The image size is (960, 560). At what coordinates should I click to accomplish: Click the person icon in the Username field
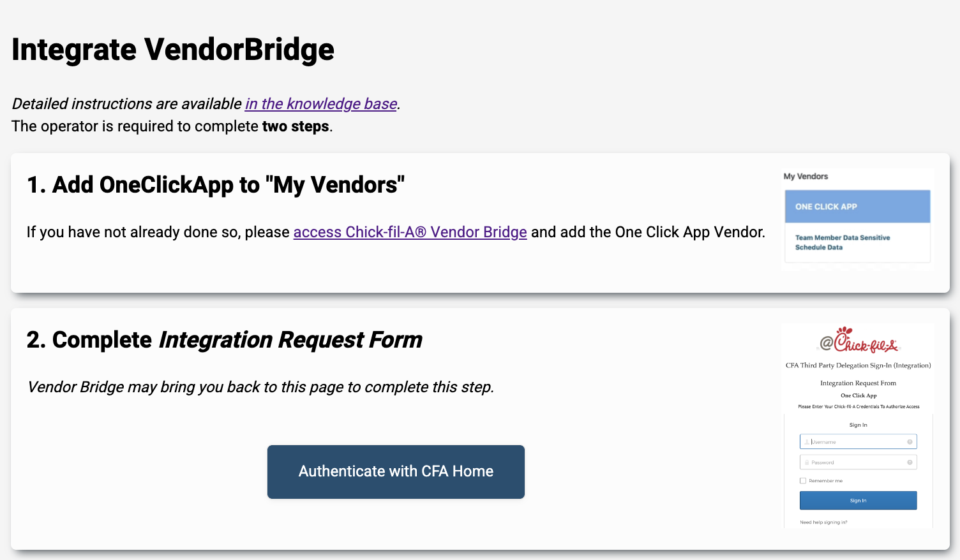click(x=806, y=441)
